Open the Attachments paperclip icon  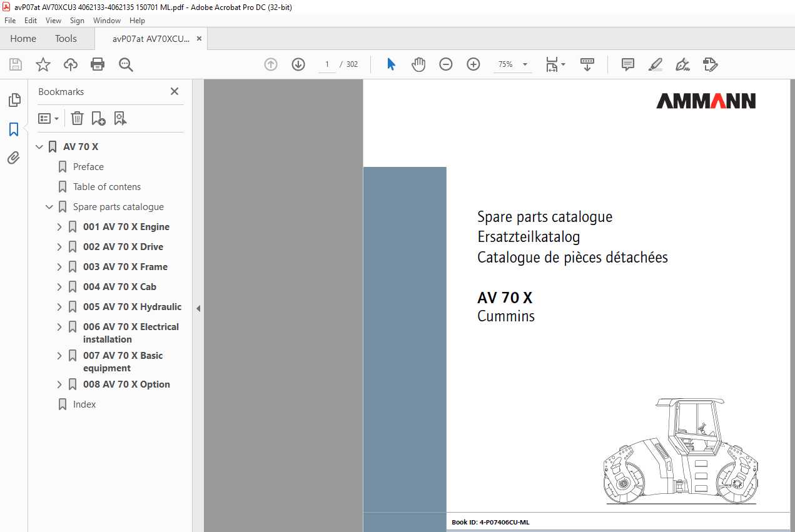(14, 158)
